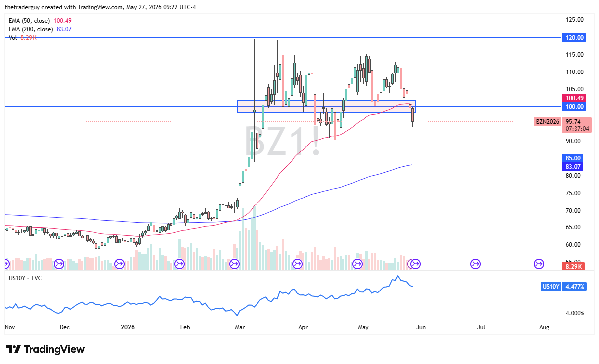This screenshot has width=599, height=364.
Task: Click the 110.00 price axis tick
Action: (575, 72)
